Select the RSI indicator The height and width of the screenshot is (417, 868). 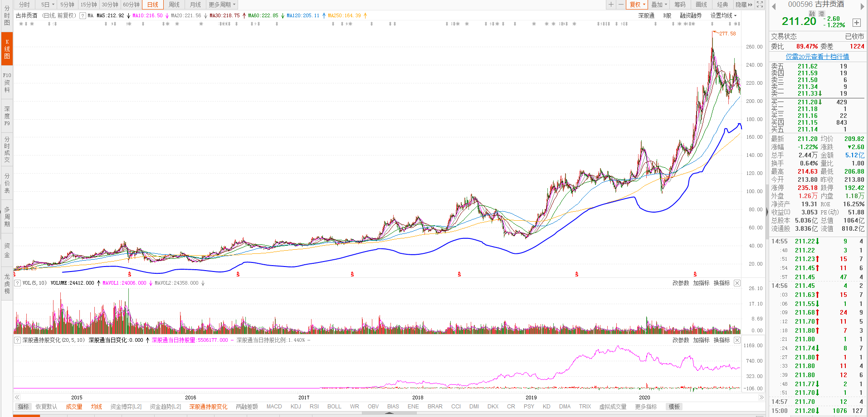tap(314, 407)
